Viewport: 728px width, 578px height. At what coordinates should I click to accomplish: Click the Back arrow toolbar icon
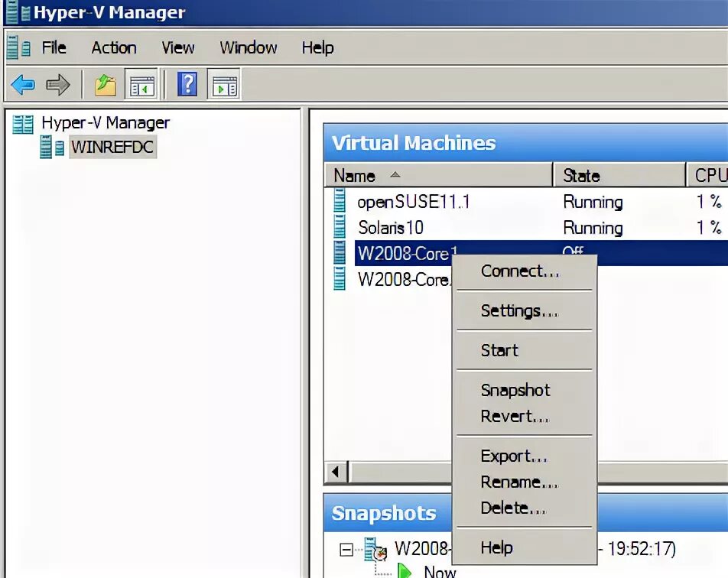pos(23,85)
